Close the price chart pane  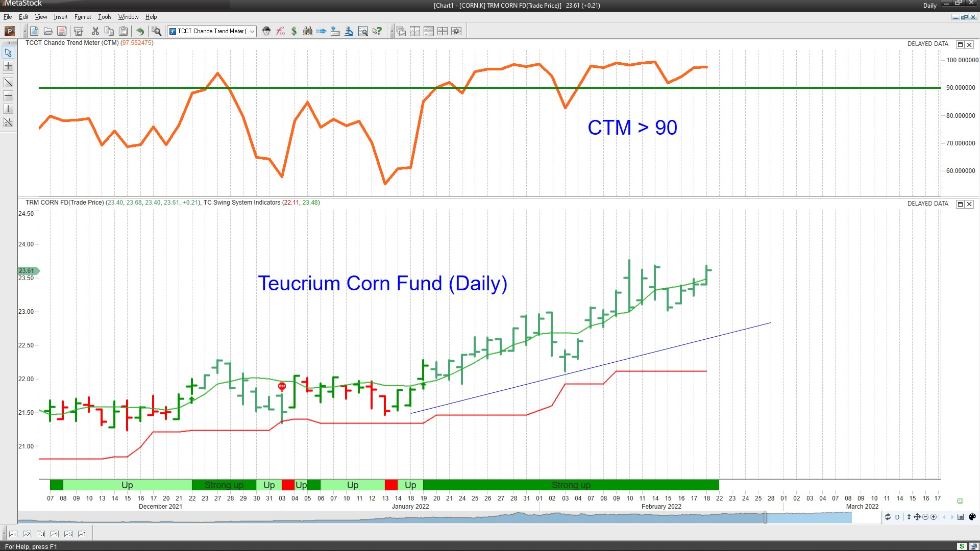pyautogui.click(x=969, y=204)
